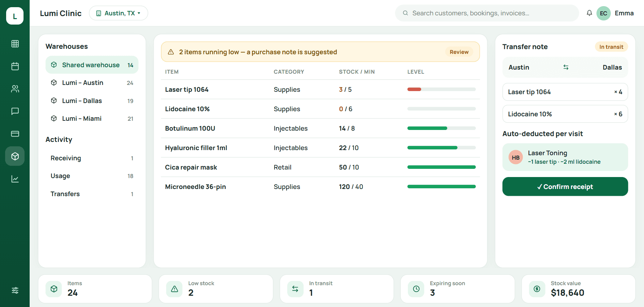The image size is (644, 307).
Task: Click the Microneedle 36-pin level bar
Action: 441,187
